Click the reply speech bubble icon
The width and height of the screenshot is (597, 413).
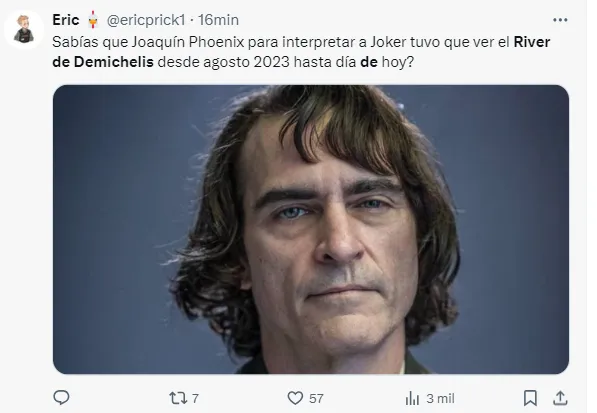point(61,398)
